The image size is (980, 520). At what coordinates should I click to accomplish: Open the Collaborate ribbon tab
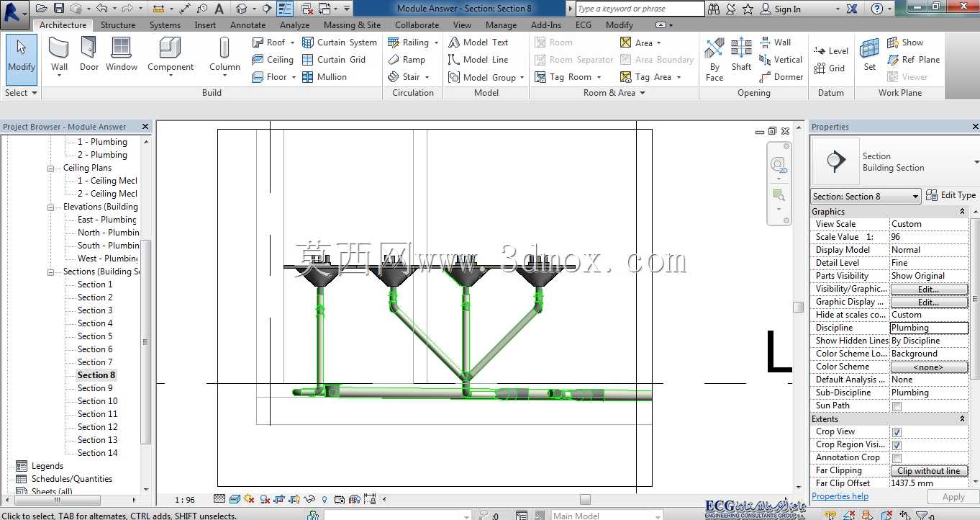417,25
